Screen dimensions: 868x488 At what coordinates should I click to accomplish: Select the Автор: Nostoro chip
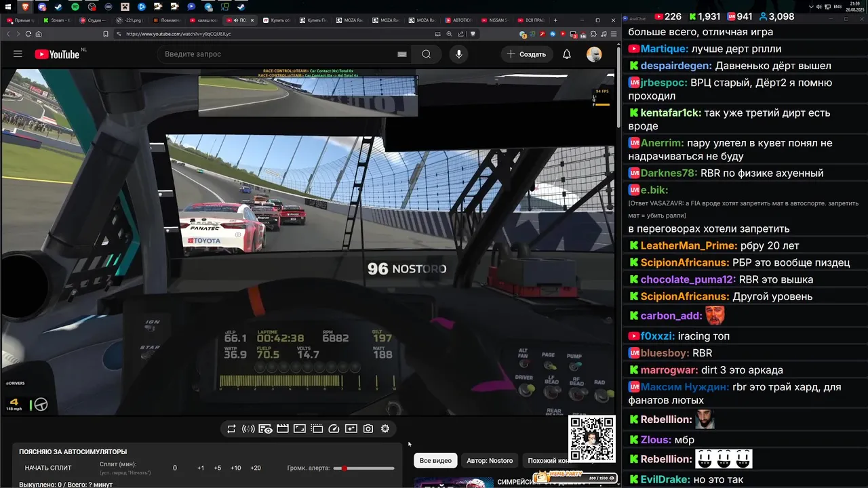pyautogui.click(x=490, y=461)
